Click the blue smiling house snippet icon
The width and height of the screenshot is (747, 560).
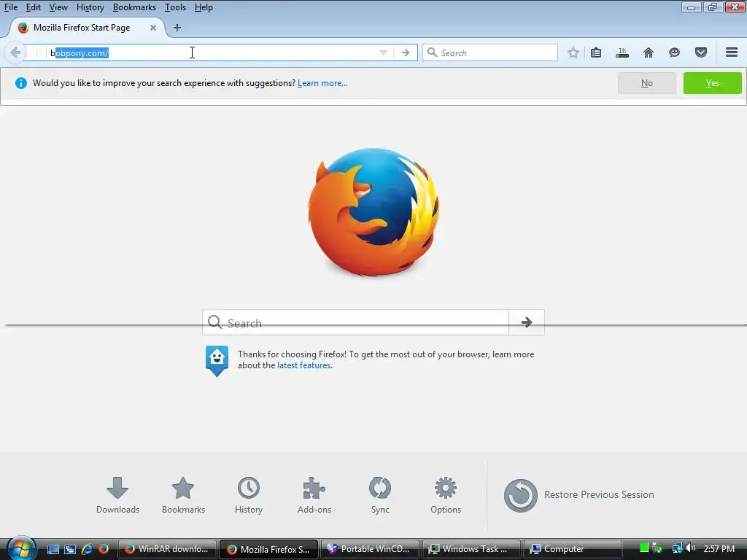[x=217, y=361]
